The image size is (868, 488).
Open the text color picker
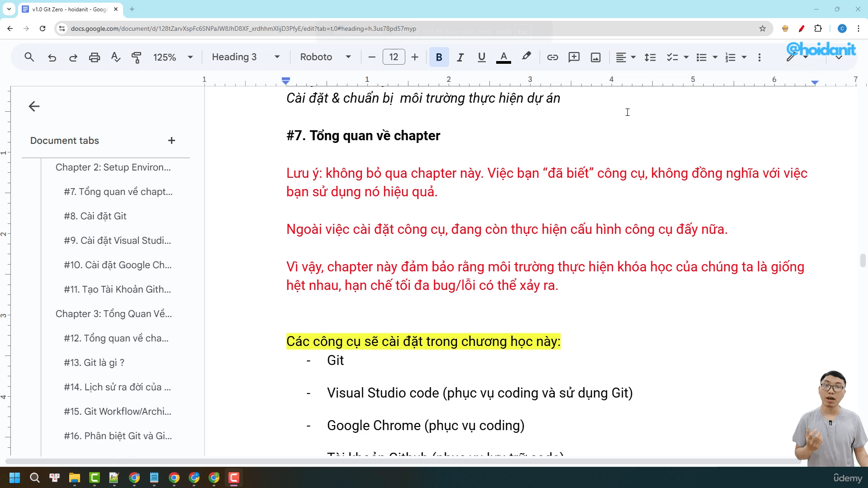(x=503, y=57)
